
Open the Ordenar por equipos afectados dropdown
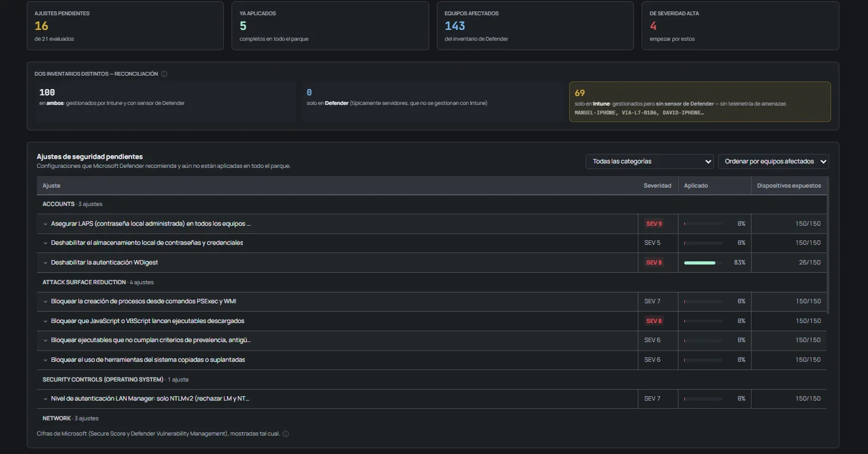point(773,162)
